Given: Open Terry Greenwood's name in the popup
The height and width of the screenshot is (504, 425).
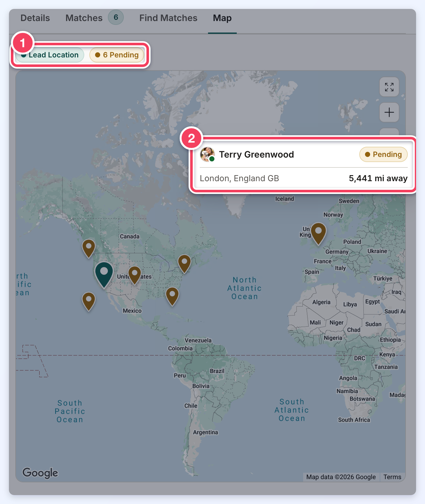Looking at the screenshot, I should [x=257, y=154].
